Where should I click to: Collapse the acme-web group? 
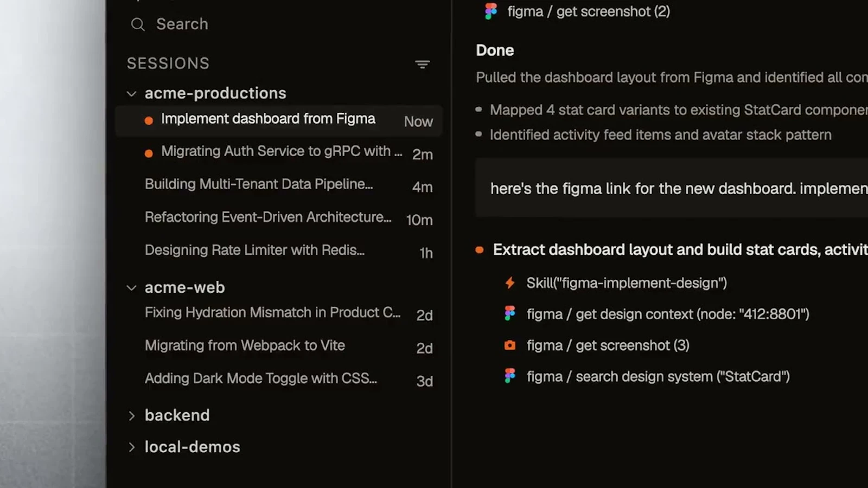[x=131, y=288]
